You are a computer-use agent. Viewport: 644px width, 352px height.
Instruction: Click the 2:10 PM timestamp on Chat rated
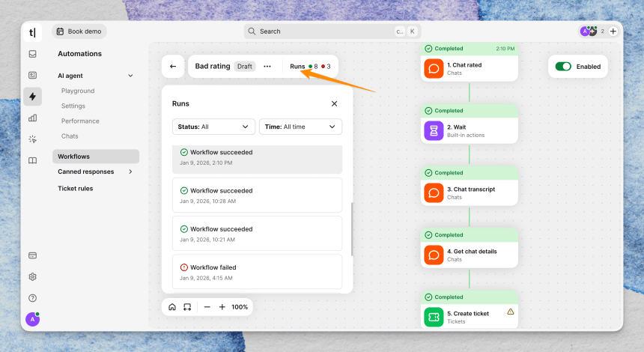[x=505, y=49]
